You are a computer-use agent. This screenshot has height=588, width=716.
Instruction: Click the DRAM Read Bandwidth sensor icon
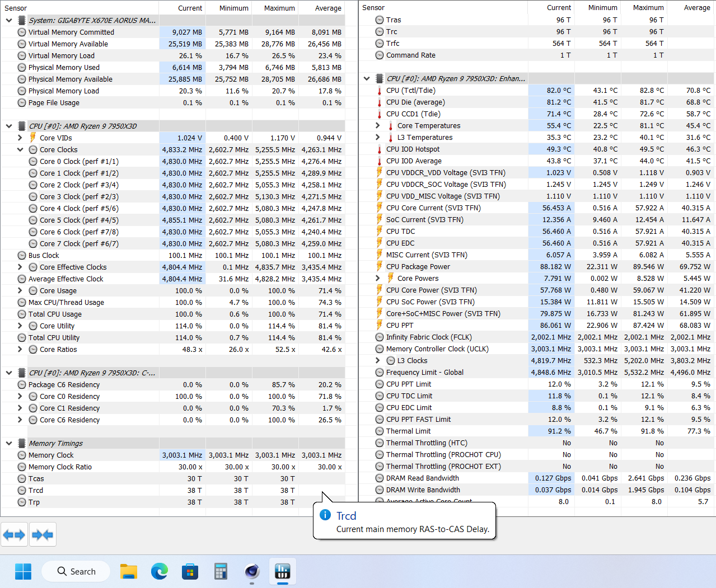coord(379,478)
